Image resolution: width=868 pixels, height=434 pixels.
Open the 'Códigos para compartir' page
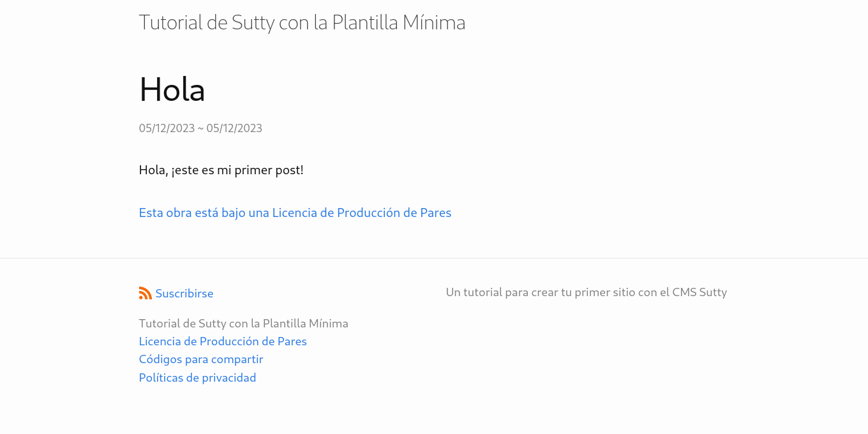200,359
